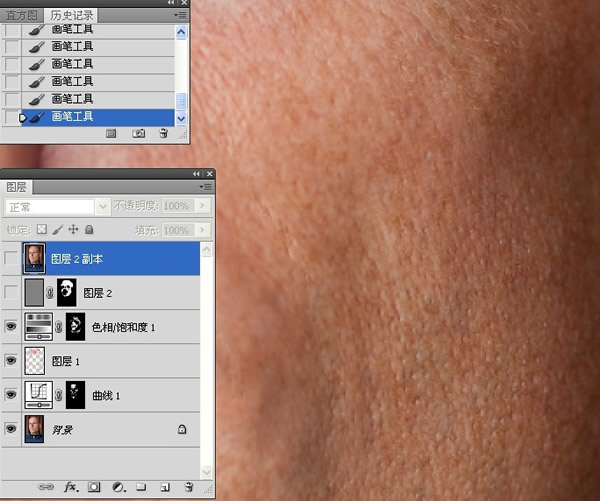Click History scrollbar up arrow
This screenshot has height=501, width=600.
(181, 32)
